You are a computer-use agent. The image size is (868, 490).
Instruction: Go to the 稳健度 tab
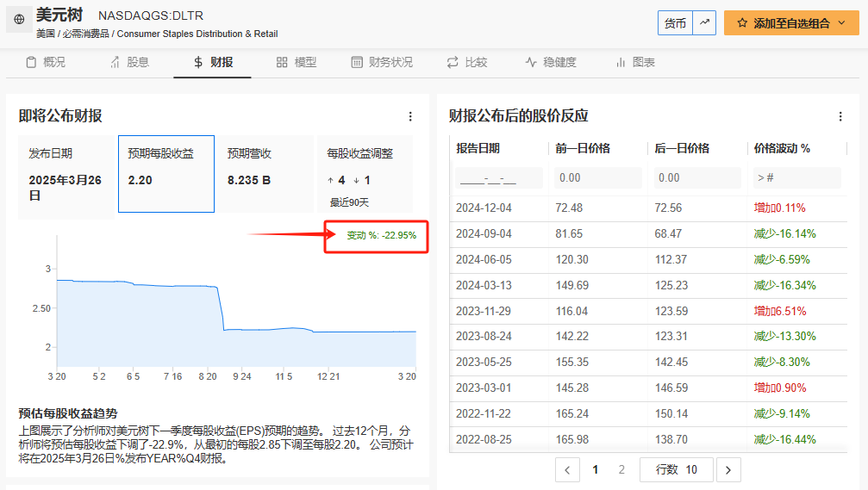pyautogui.click(x=552, y=63)
